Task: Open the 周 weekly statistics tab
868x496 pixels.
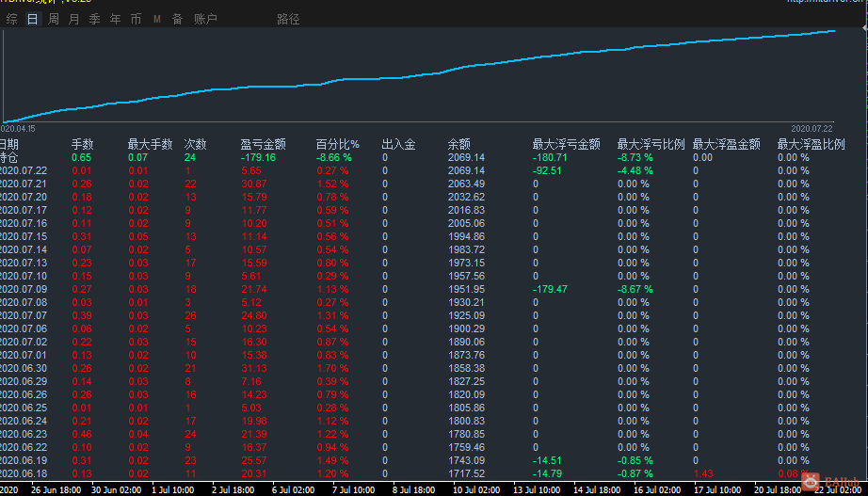Action: 53,20
